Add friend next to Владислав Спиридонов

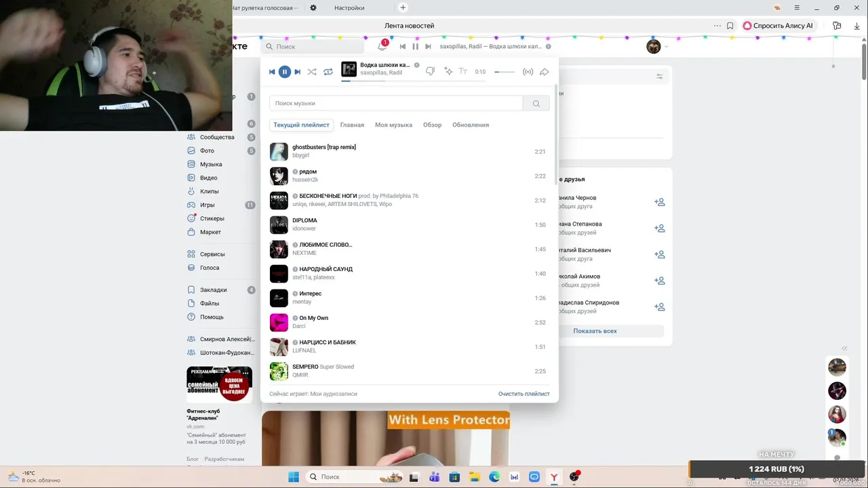(659, 306)
